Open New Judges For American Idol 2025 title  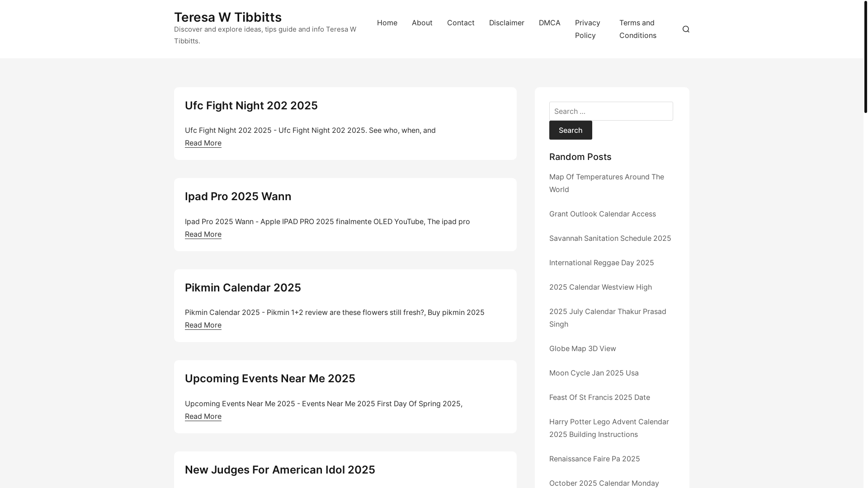(x=280, y=469)
